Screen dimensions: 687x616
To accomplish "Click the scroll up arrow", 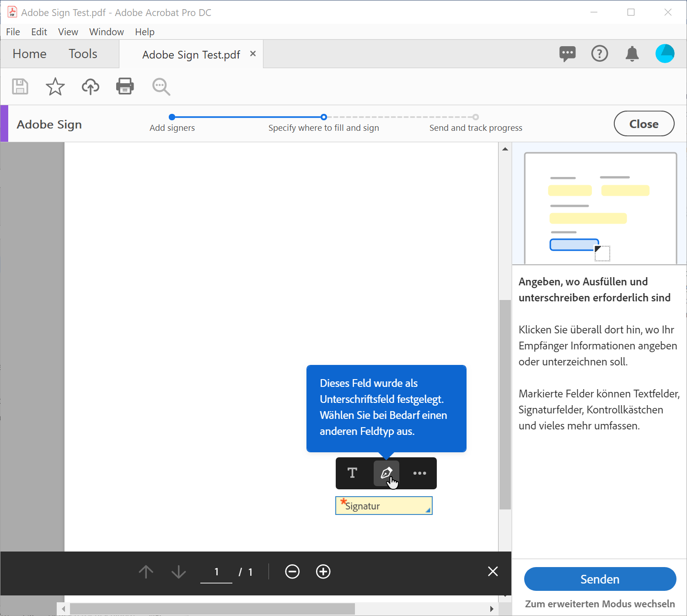I will (505, 149).
